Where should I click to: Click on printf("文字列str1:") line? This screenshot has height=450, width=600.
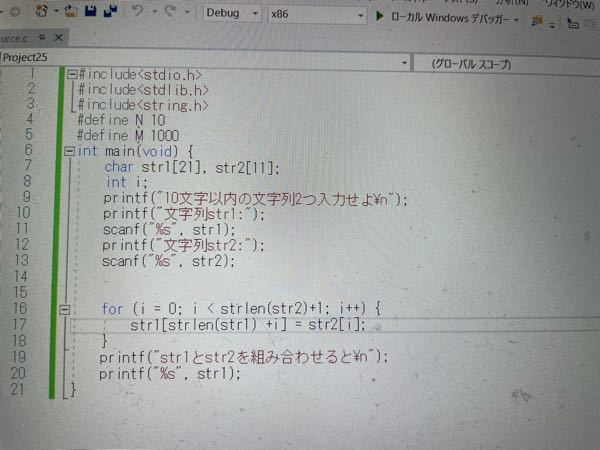184,214
